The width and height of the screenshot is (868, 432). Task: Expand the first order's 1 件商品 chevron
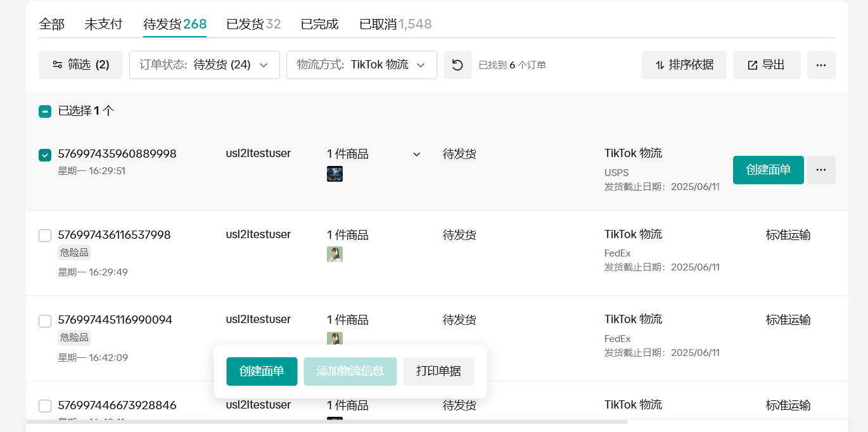coord(416,155)
